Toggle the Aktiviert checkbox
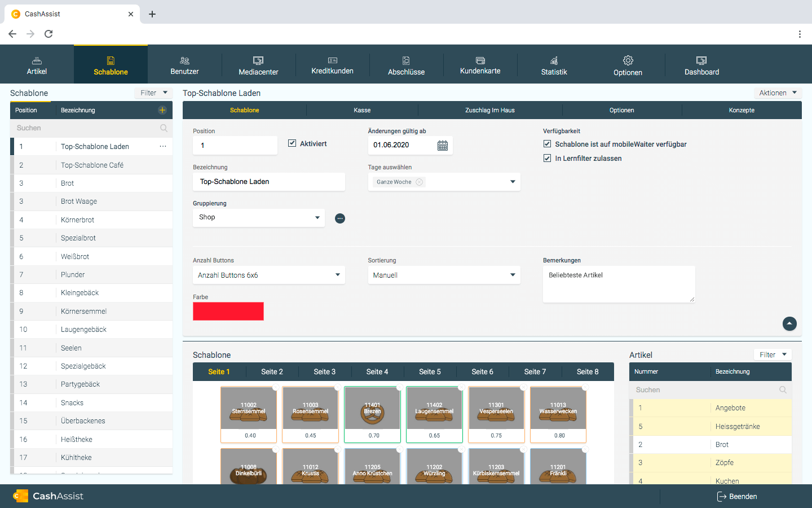The image size is (812, 508). (x=292, y=143)
